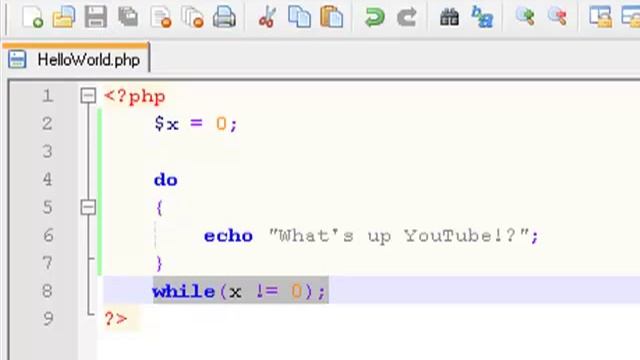Viewport: 640px width, 360px height.
Task: Click the 'echo' keyword on line 6
Action: tap(228, 236)
